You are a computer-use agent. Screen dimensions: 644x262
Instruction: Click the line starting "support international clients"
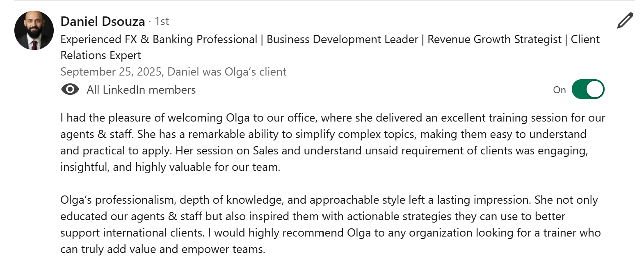(x=330, y=233)
